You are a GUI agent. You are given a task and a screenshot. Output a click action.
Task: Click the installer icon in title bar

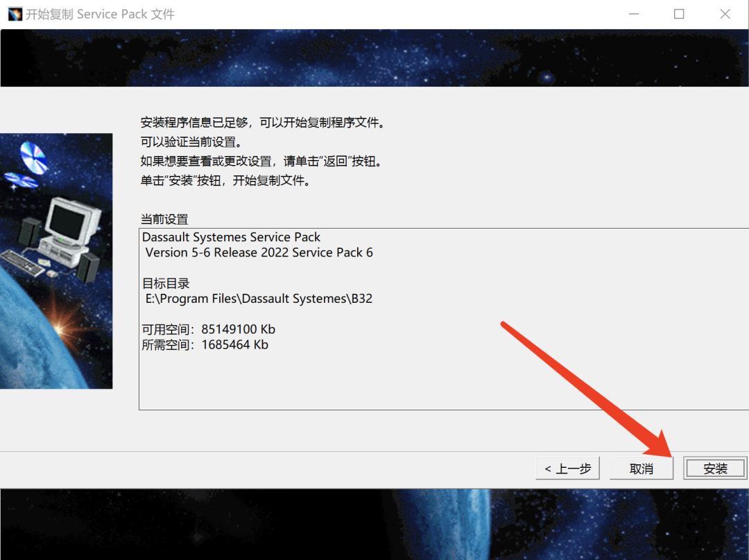click(x=14, y=14)
